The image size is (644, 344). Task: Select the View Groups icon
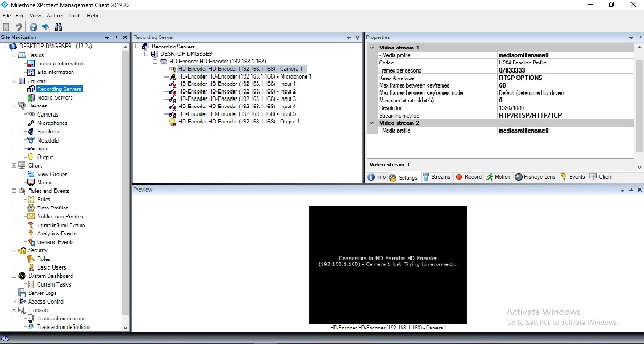pos(31,174)
